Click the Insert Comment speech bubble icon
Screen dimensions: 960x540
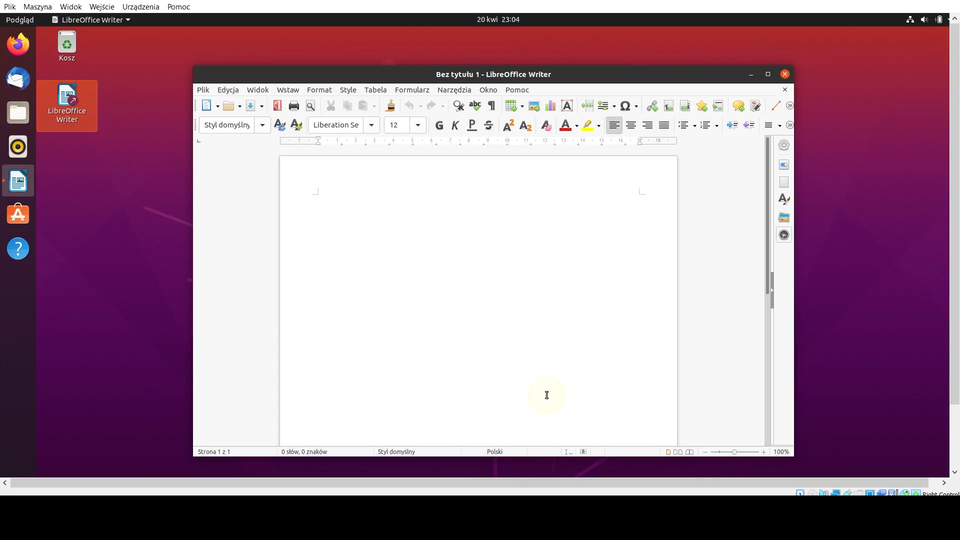tap(738, 106)
